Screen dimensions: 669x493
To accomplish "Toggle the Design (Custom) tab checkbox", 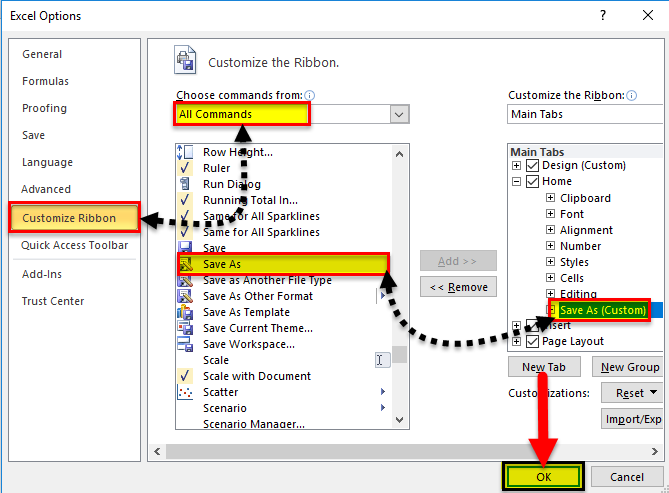I will point(532,165).
